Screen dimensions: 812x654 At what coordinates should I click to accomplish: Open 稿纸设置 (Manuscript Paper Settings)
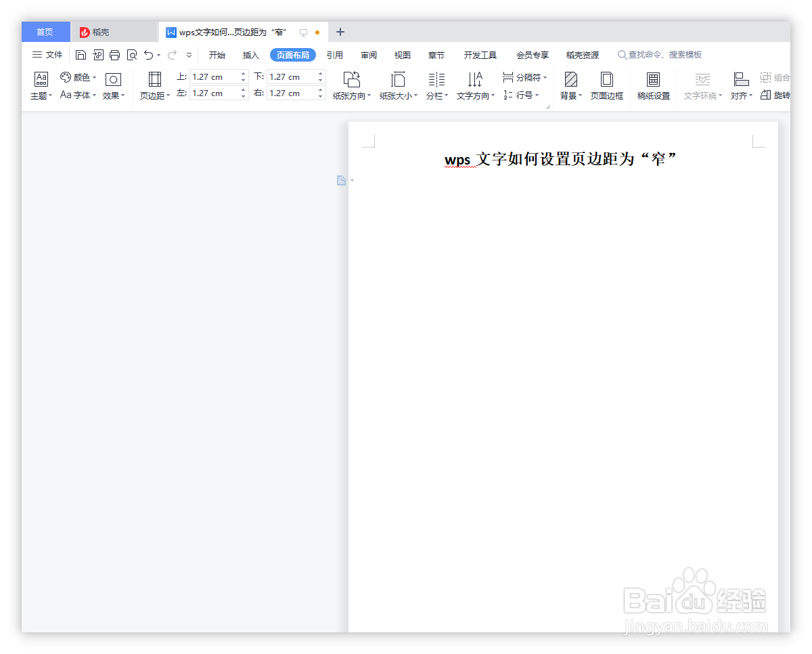tap(653, 86)
